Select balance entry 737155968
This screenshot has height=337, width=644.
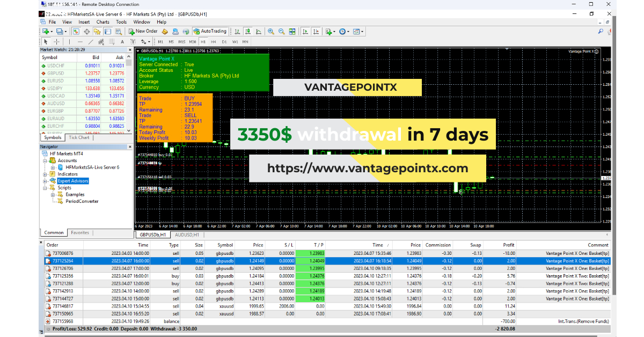point(327,321)
